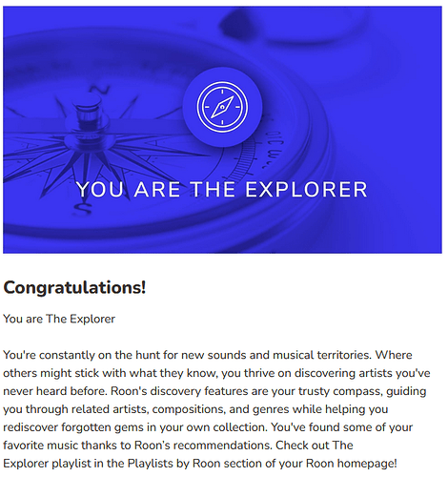448x477 pixels.
Task: Click the compass rose pivot pin in photo
Action: [x=89, y=115]
